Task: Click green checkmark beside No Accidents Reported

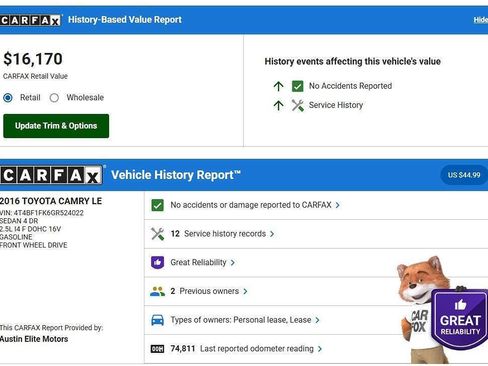Action: point(297,86)
